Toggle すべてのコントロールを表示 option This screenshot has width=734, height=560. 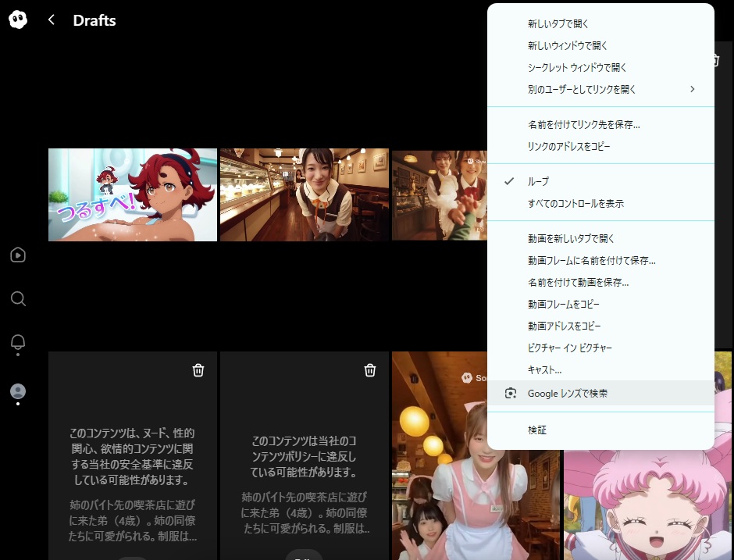(575, 203)
